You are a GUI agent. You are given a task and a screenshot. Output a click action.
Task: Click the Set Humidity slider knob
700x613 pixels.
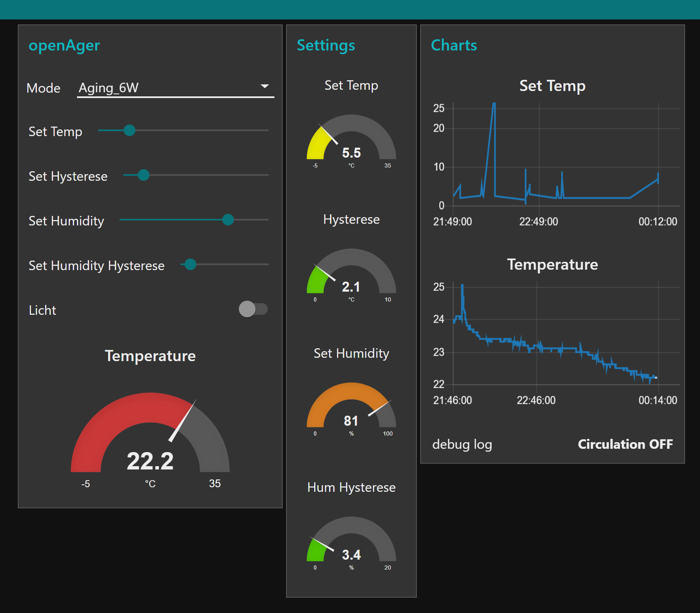[228, 220]
